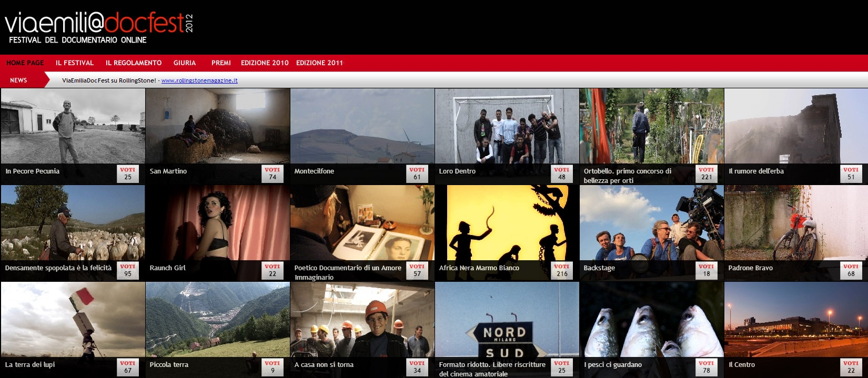Click the Voti badge for San Martino

pos(272,173)
